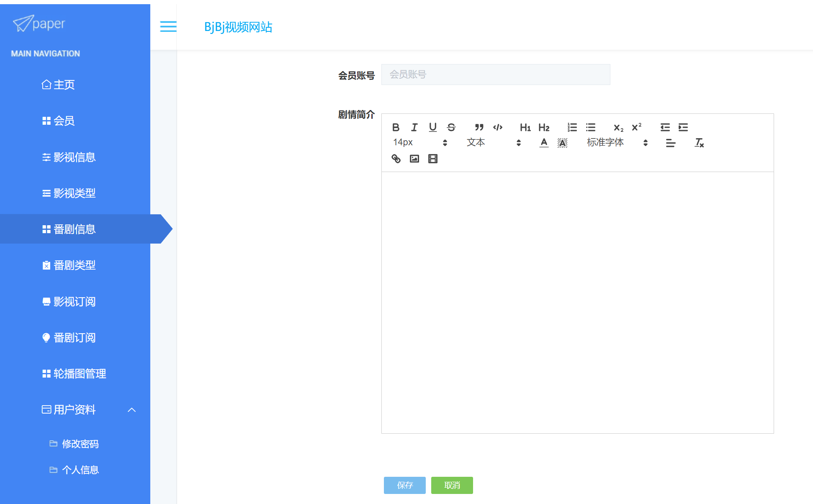
Task: Increase indent in the editor
Action: (683, 127)
